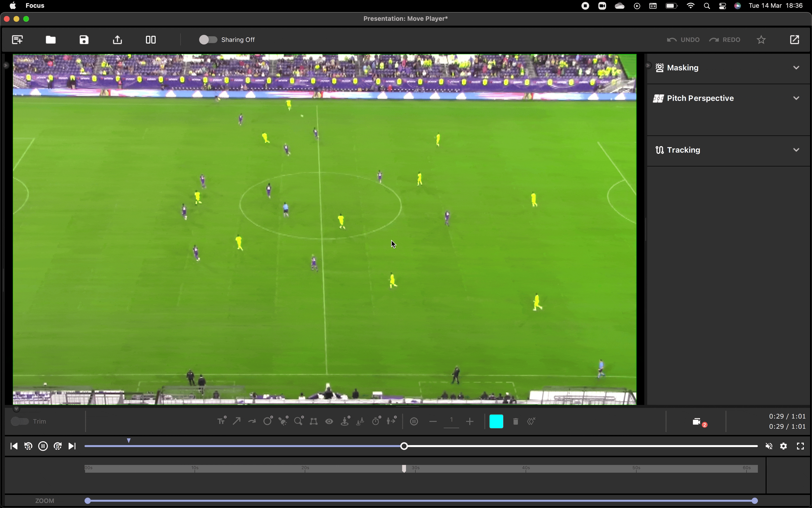Toggle the eye visibility icon in drawing toolbar
This screenshot has height=508, width=812.
[x=329, y=421]
